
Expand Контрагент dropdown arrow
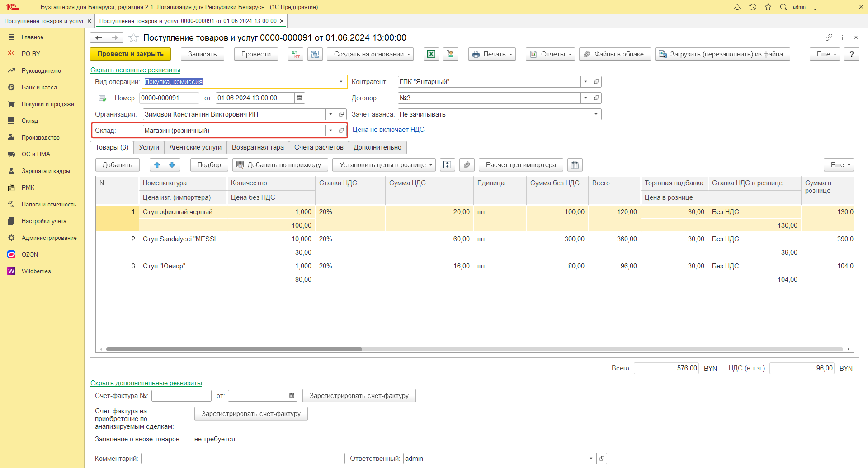[586, 82]
